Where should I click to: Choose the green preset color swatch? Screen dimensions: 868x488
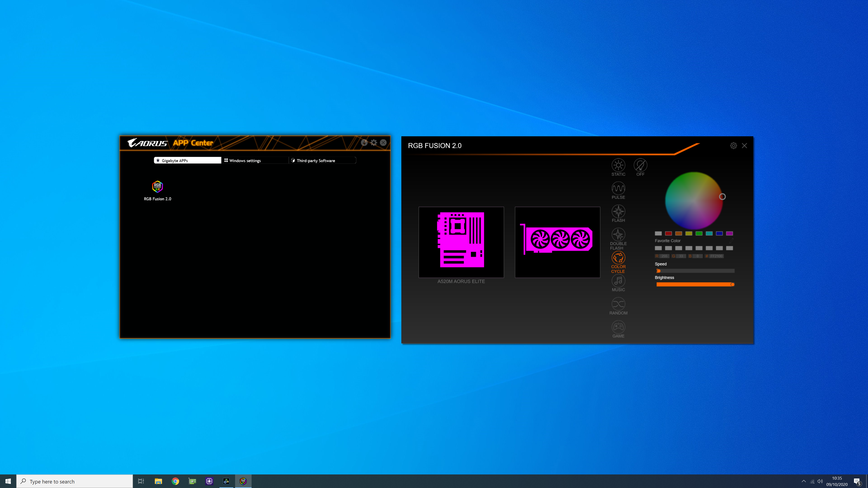click(699, 233)
